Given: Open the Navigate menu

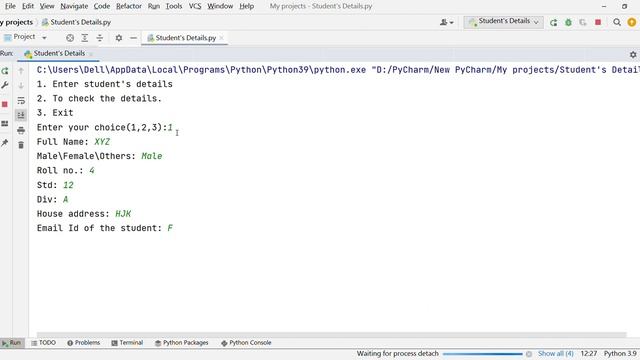Looking at the screenshot, I should (74, 6).
